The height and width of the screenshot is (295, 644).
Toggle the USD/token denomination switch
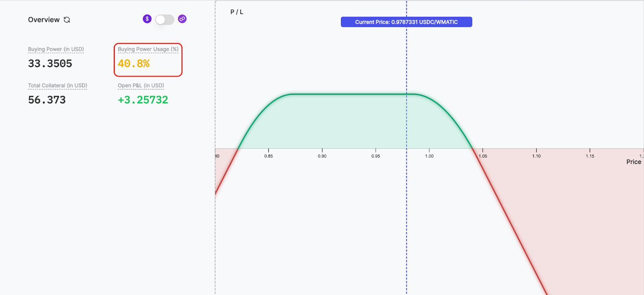coord(165,20)
